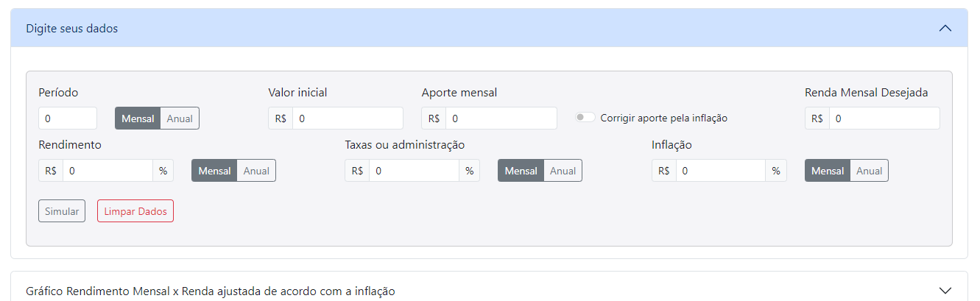This screenshot has width=980, height=301.
Task: Focus the Valor inicial input field
Action: [x=348, y=118]
